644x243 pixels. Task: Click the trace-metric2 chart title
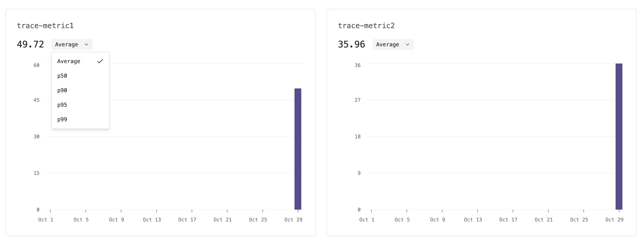pos(367,25)
